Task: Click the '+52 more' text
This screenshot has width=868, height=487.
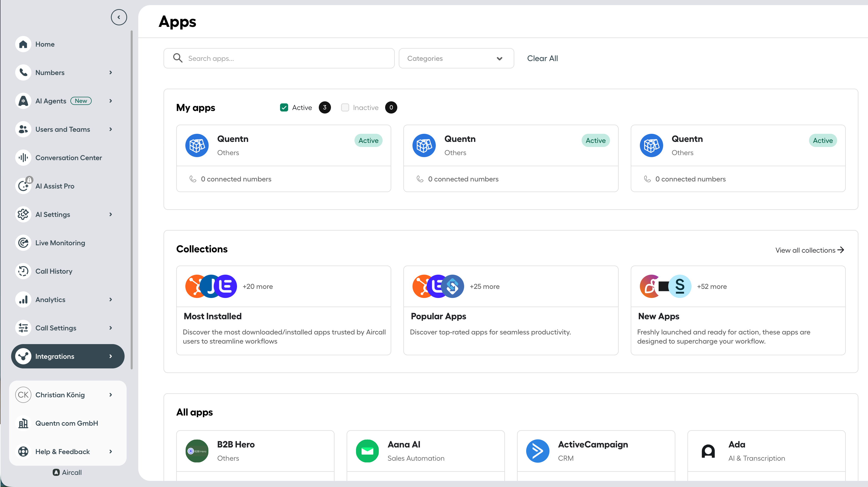Action: (712, 286)
